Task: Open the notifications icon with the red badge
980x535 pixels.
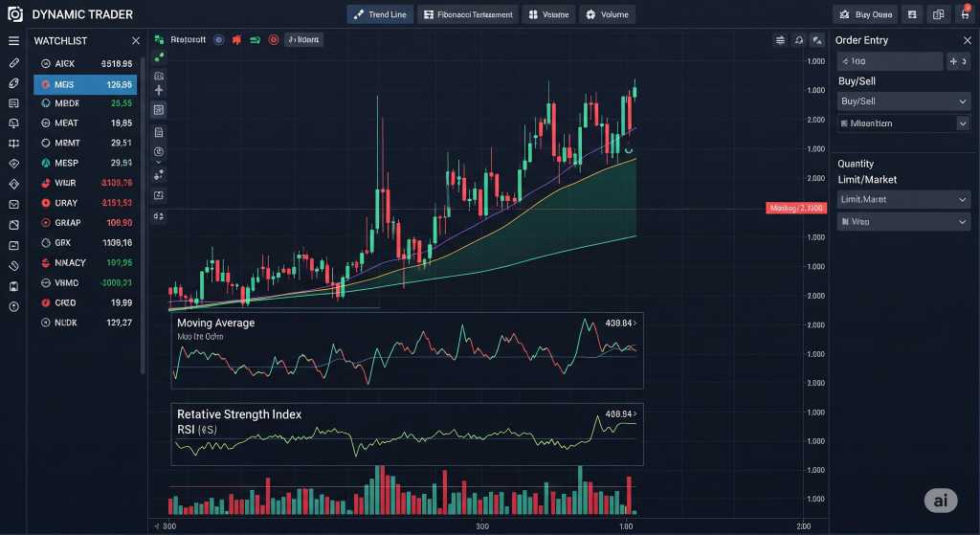Action: pyautogui.click(x=965, y=13)
